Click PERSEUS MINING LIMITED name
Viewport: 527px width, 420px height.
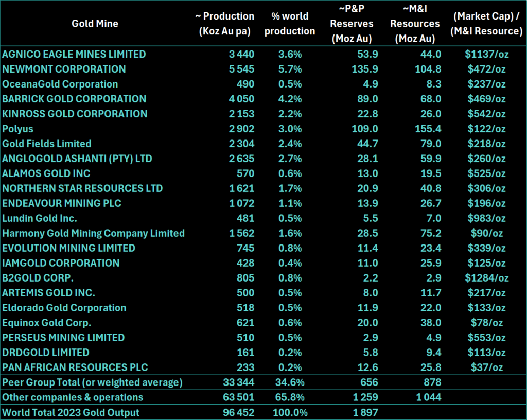(x=63, y=337)
